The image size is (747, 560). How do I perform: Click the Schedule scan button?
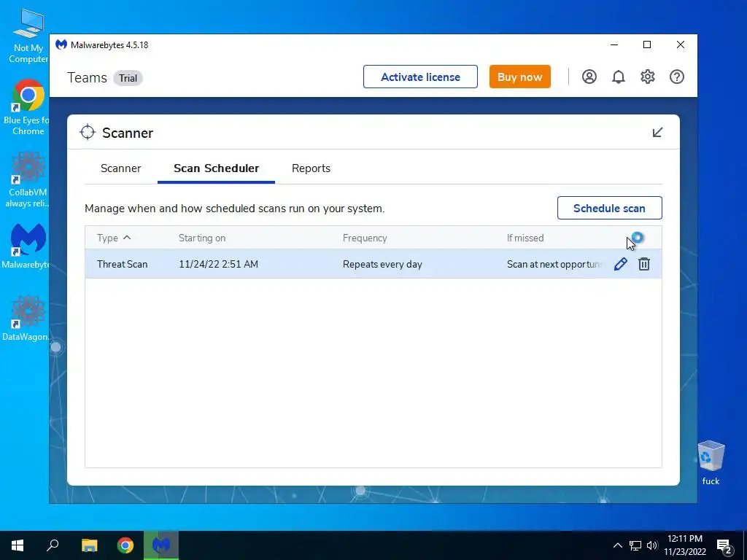coord(609,208)
